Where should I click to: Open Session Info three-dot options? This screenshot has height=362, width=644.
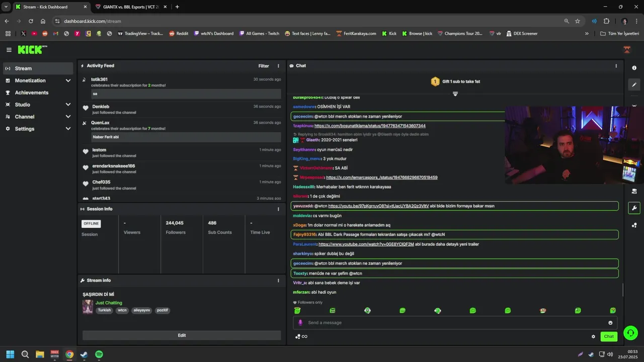[278, 209]
